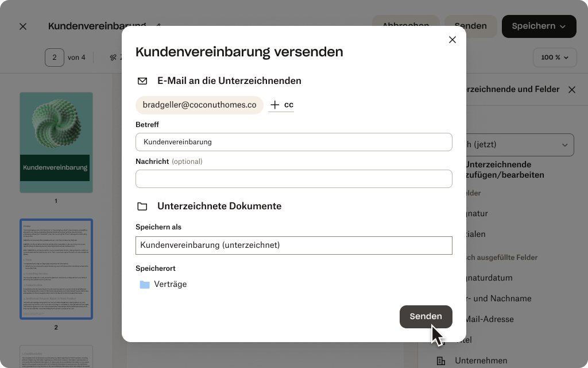Screen dimensions: 588x368
Task: Open the 100 % zoom dropdown
Action: [555, 57]
